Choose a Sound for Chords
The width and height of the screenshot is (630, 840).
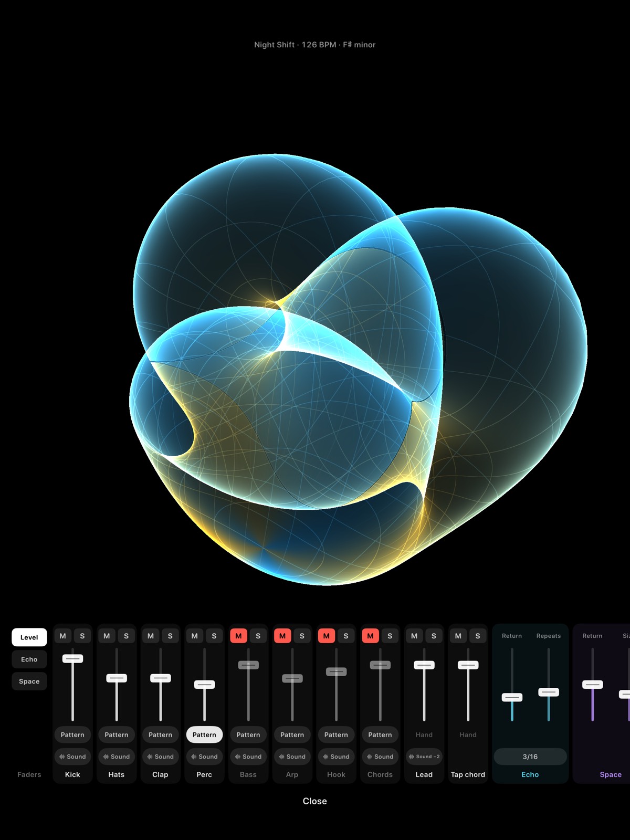click(x=380, y=757)
